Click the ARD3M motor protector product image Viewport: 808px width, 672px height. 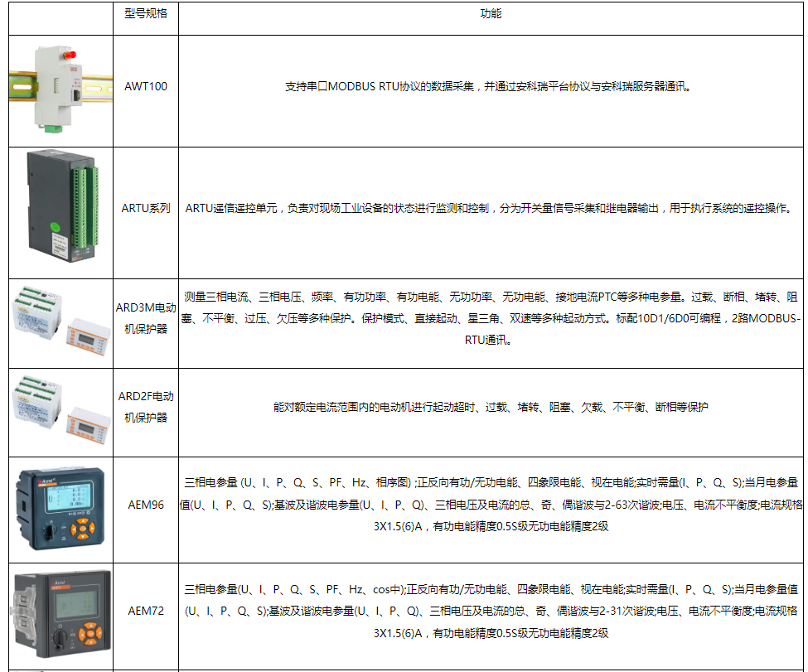click(60, 321)
